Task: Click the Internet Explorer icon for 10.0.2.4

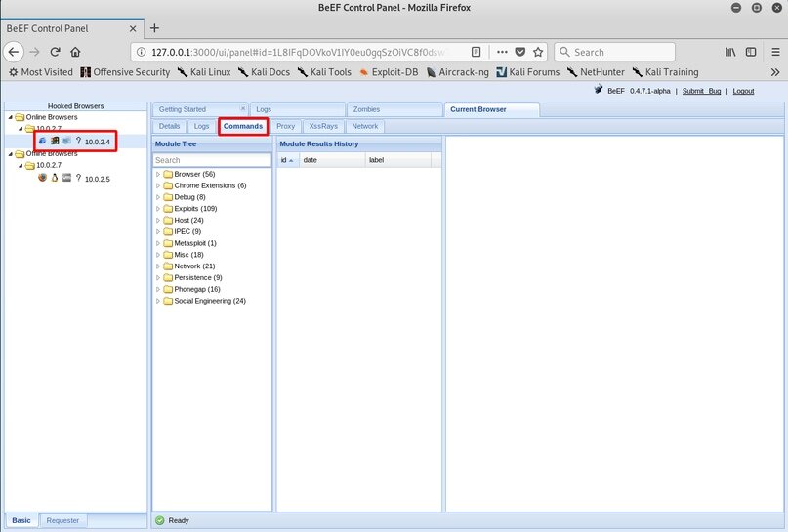Action: [x=42, y=141]
